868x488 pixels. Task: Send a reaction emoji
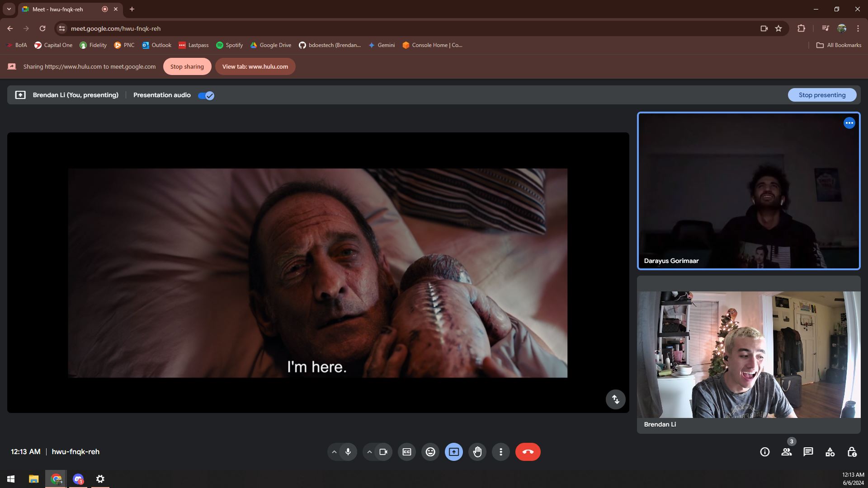pyautogui.click(x=430, y=452)
